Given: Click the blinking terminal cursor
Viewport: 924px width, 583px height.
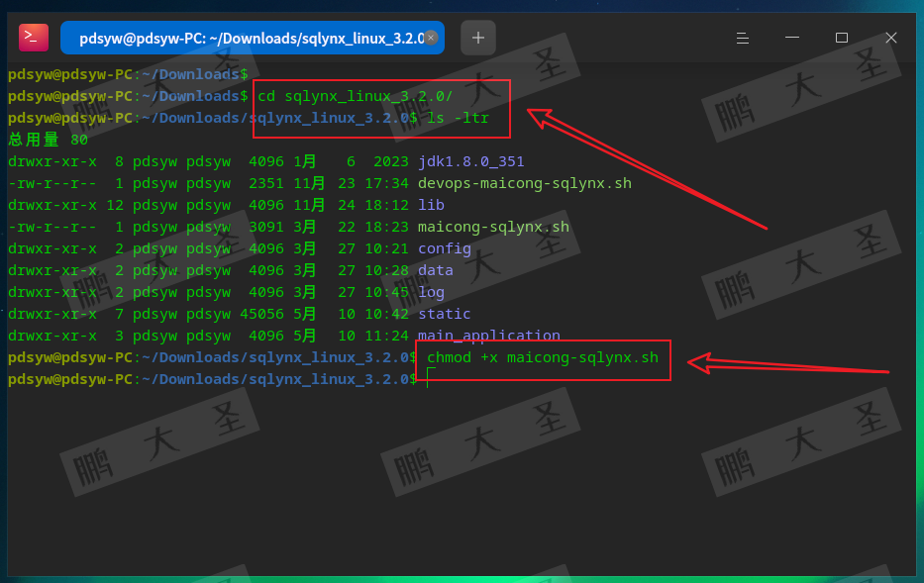Looking at the screenshot, I should pos(428,379).
